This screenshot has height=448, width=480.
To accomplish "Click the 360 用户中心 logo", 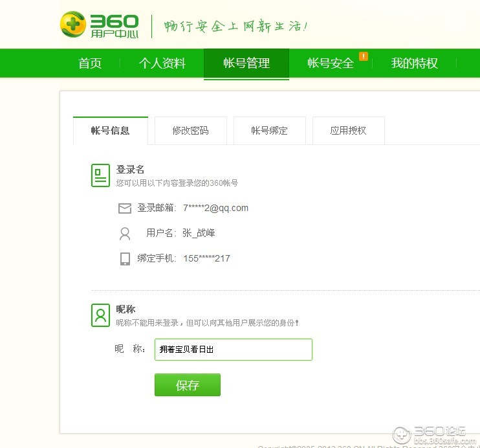I will tap(100, 25).
